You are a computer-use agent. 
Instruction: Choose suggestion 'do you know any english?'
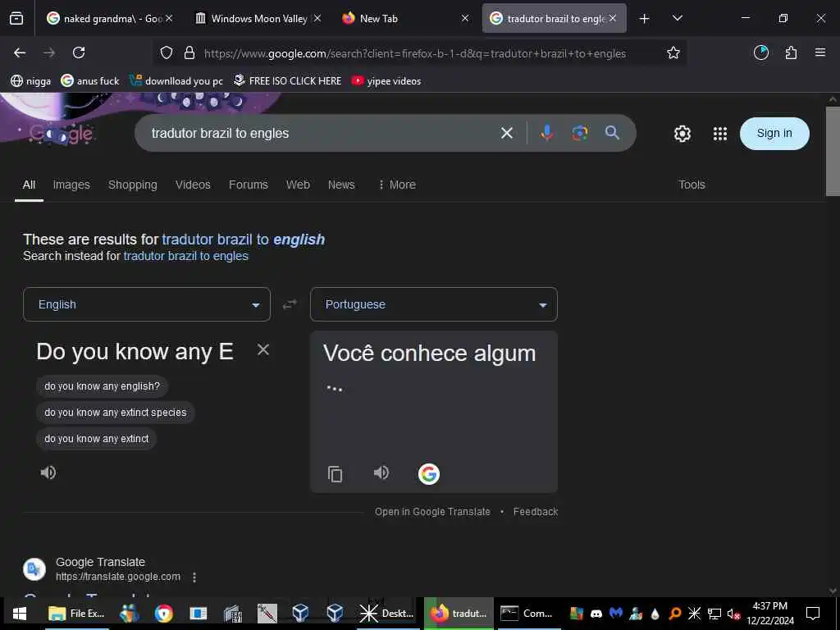[102, 386]
